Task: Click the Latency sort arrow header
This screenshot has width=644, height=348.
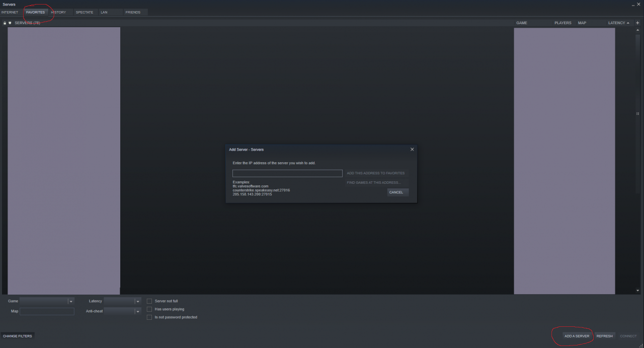Action: [619, 23]
